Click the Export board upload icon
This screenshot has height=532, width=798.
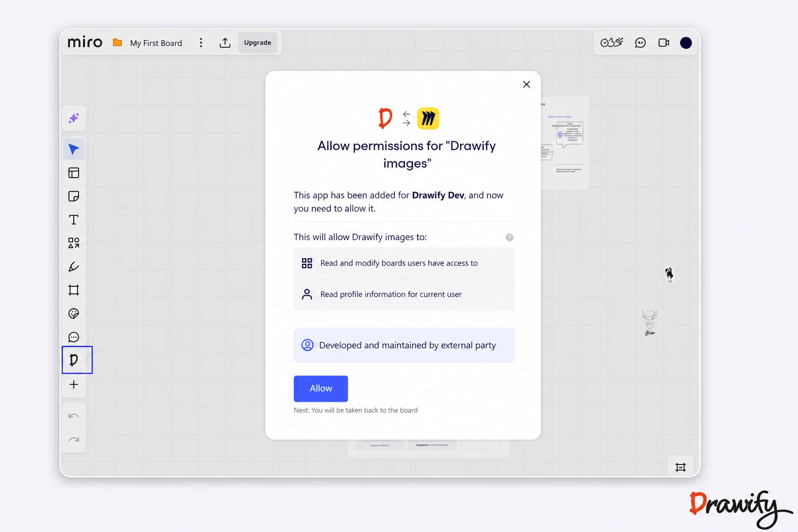[225, 43]
